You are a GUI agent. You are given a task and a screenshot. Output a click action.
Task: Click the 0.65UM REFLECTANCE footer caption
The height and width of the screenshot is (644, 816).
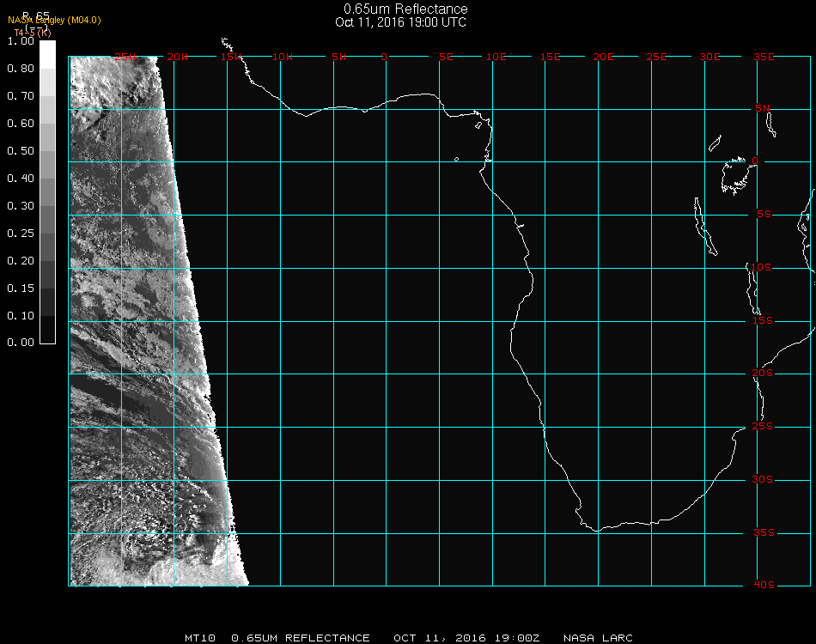(301, 638)
